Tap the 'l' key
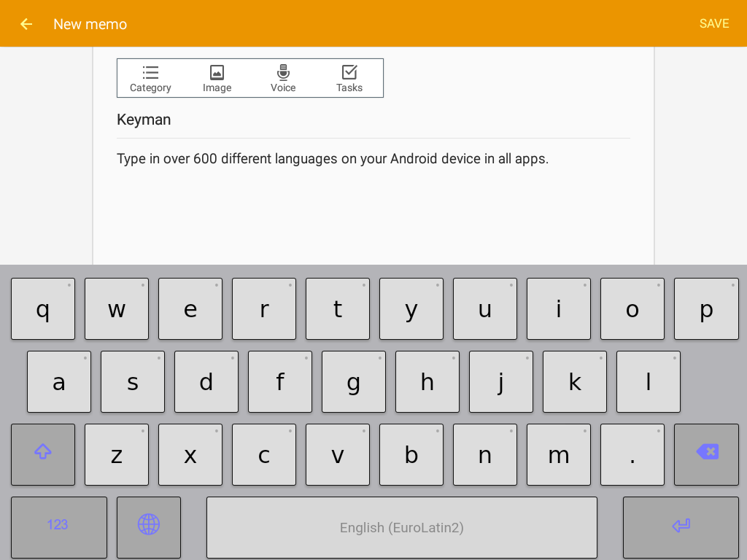The width and height of the screenshot is (747, 560). point(649,381)
